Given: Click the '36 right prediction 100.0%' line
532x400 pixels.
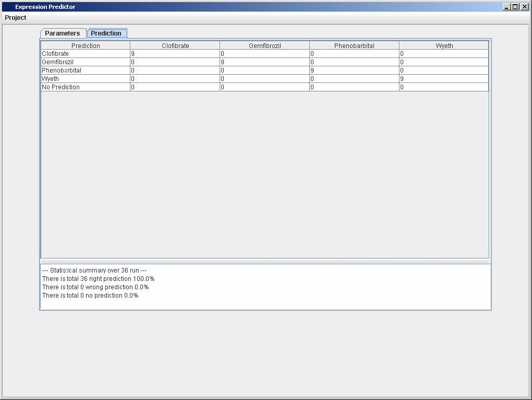Looking at the screenshot, I should pyautogui.click(x=99, y=279).
